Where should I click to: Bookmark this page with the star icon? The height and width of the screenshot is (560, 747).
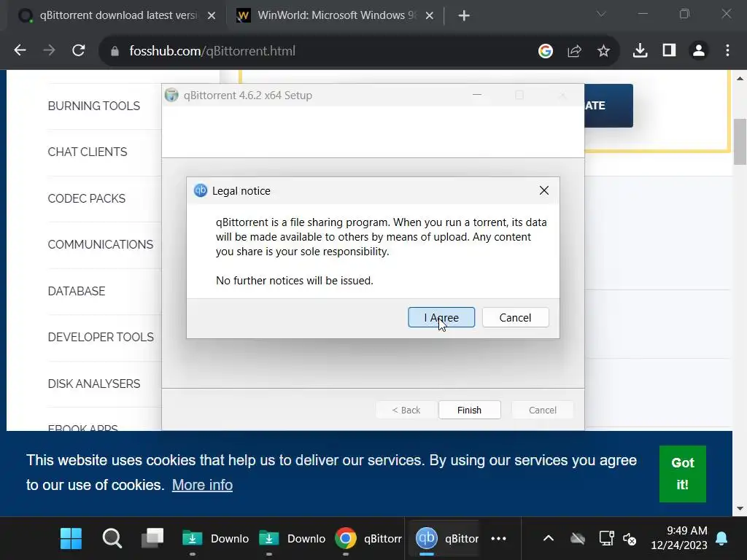coord(603,50)
